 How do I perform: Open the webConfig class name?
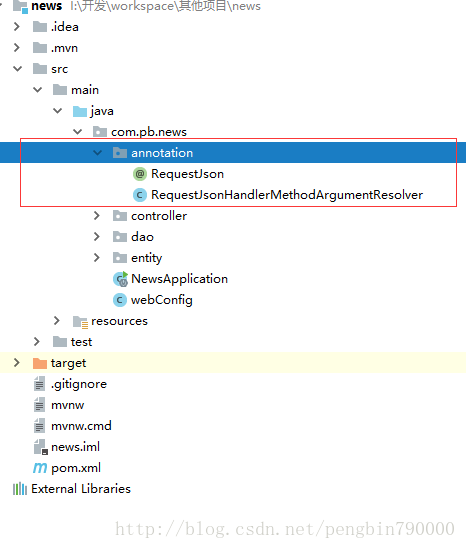[x=162, y=300]
